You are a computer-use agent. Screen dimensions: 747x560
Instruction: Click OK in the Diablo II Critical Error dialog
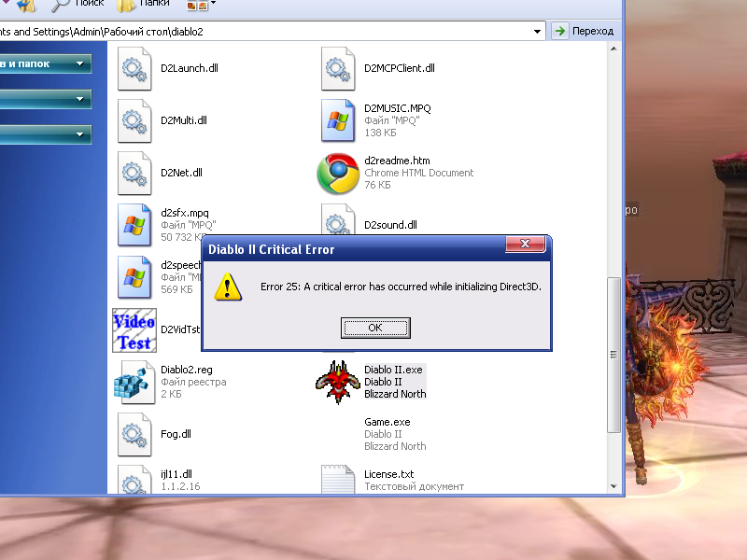(375, 328)
